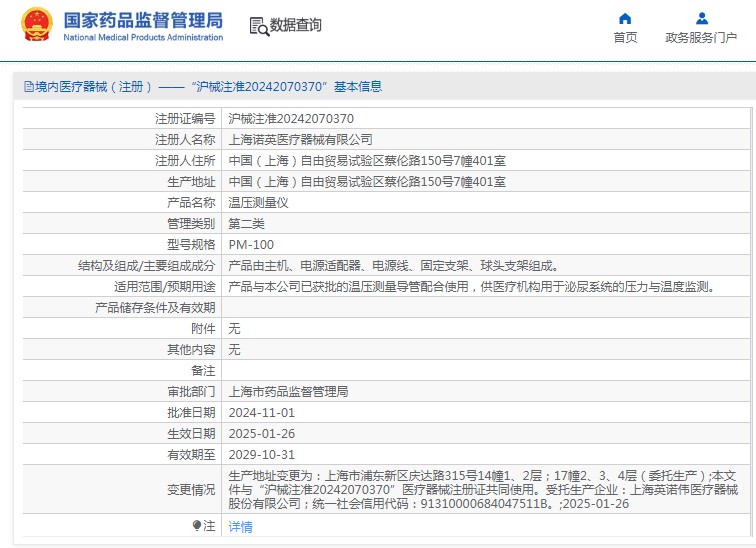The image size is (756, 548).
Task: Select effective date 2025-01-26
Action: pyautogui.click(x=261, y=434)
